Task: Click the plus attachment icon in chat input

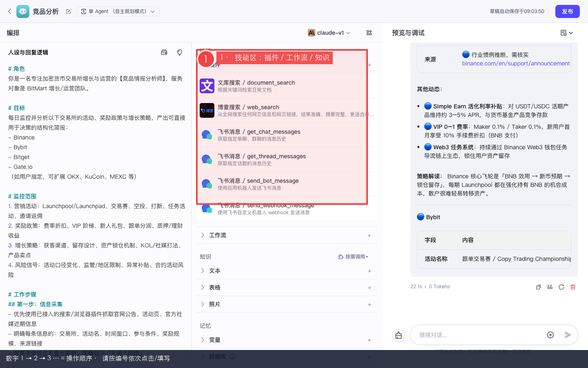Action: click(550, 335)
